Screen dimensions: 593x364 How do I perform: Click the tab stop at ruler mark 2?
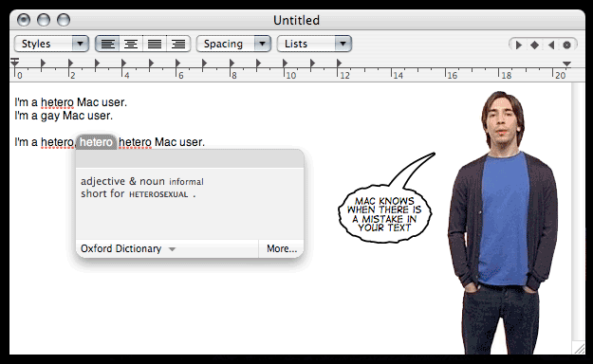coord(70,63)
